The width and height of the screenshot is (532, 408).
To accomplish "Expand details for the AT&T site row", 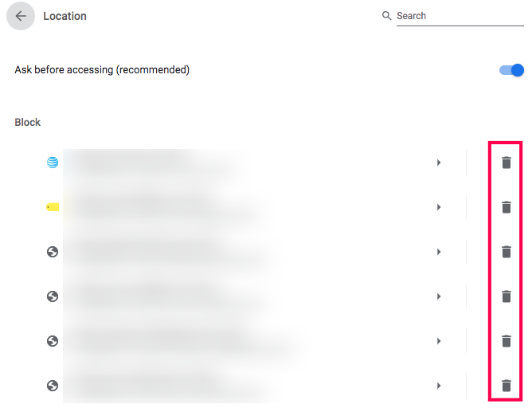I will pos(439,163).
